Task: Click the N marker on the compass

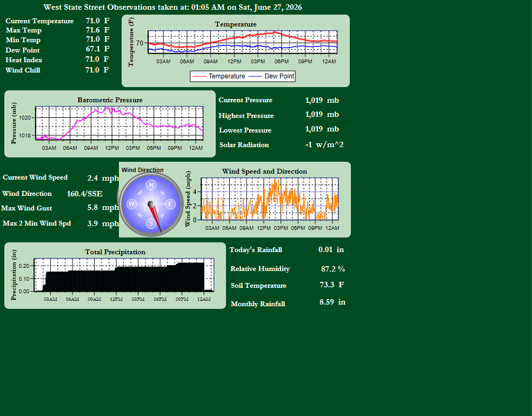Action: click(x=151, y=185)
